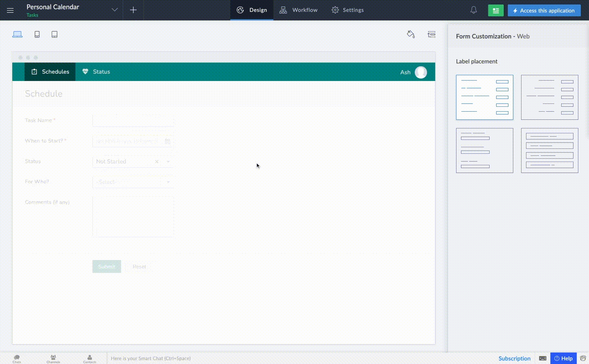Open the form layout customization icon
The height and width of the screenshot is (364, 589).
coord(432,34)
